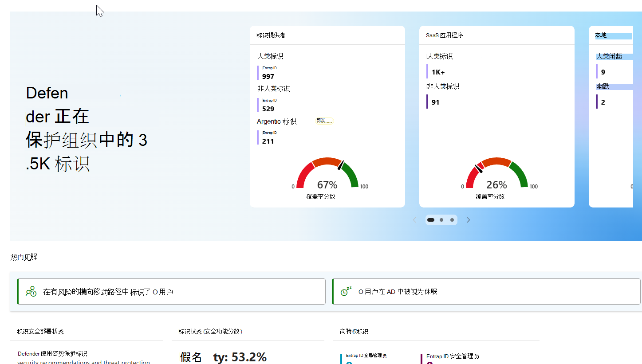Click the dormant user clock icon

[x=345, y=291]
